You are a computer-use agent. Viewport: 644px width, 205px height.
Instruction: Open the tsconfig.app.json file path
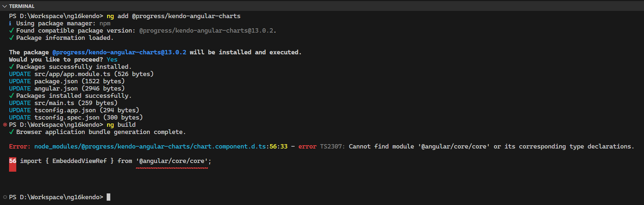pyautogui.click(x=65, y=110)
